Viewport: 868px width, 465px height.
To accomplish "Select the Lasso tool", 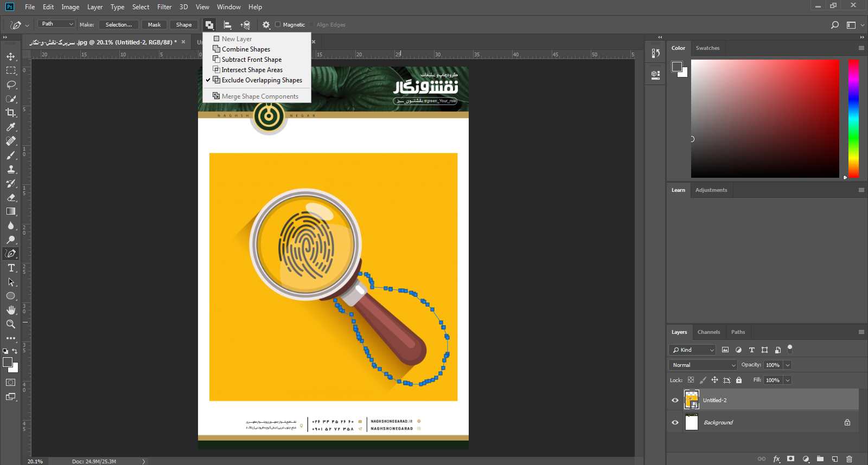I will tap(11, 85).
